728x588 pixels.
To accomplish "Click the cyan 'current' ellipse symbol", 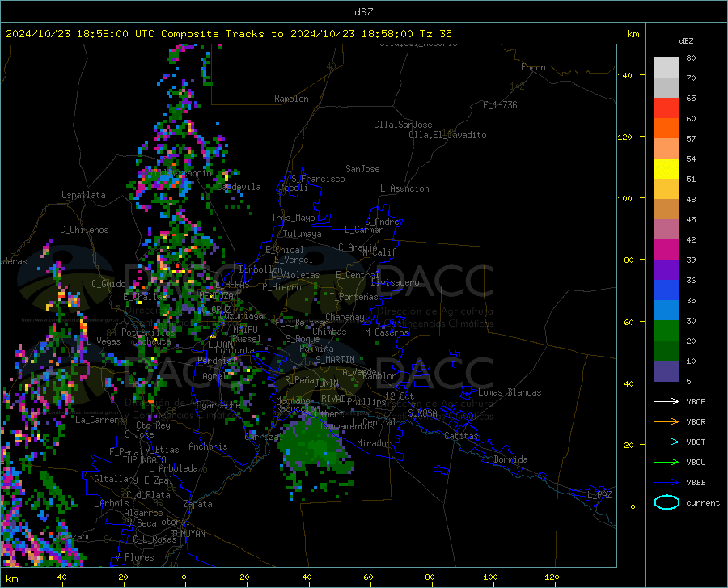I will [x=667, y=502].
